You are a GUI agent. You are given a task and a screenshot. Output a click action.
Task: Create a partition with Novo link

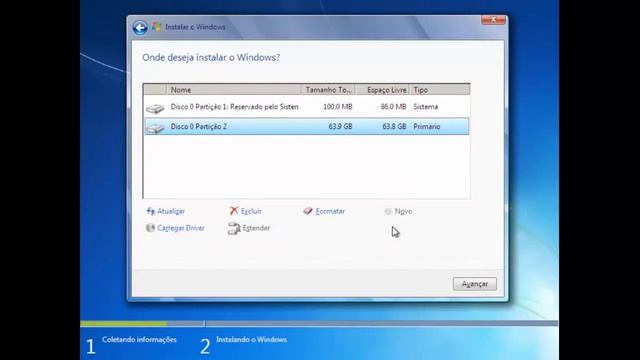point(403,211)
